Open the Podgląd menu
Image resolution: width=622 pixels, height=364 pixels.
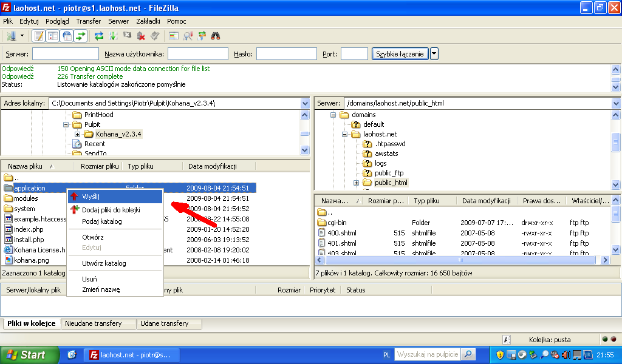(x=57, y=21)
